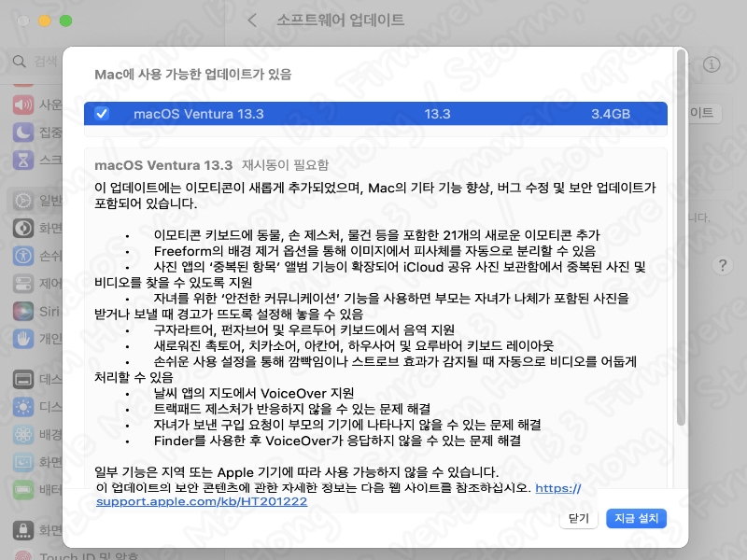Select the Wallpaper flower icon in sidebar
The image size is (747, 560).
point(23,434)
